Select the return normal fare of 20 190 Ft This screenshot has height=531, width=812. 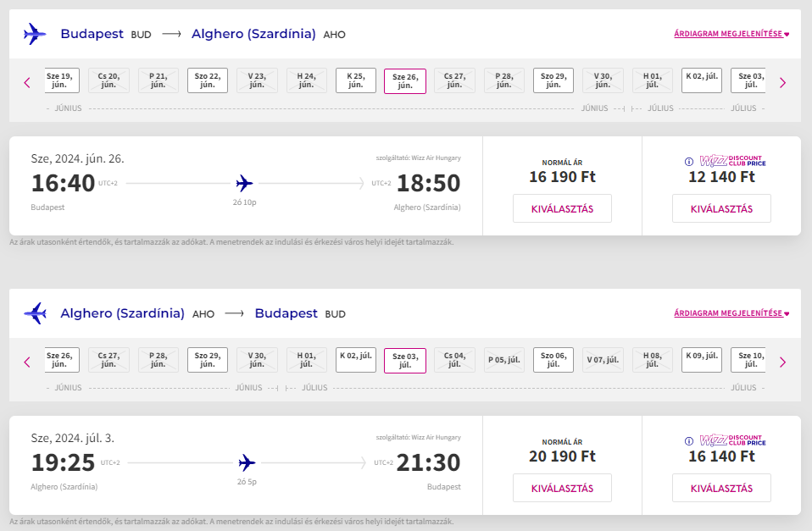pos(562,488)
